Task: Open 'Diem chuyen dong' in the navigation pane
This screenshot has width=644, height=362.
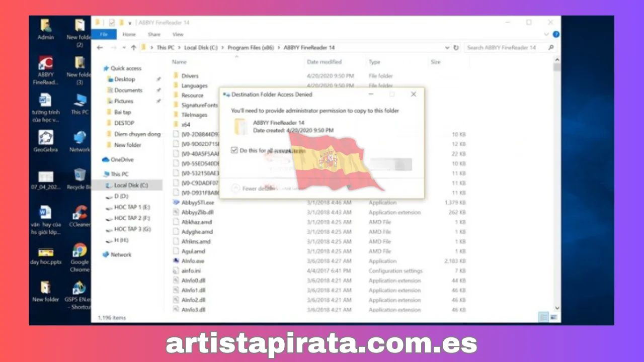Action: pos(133,134)
